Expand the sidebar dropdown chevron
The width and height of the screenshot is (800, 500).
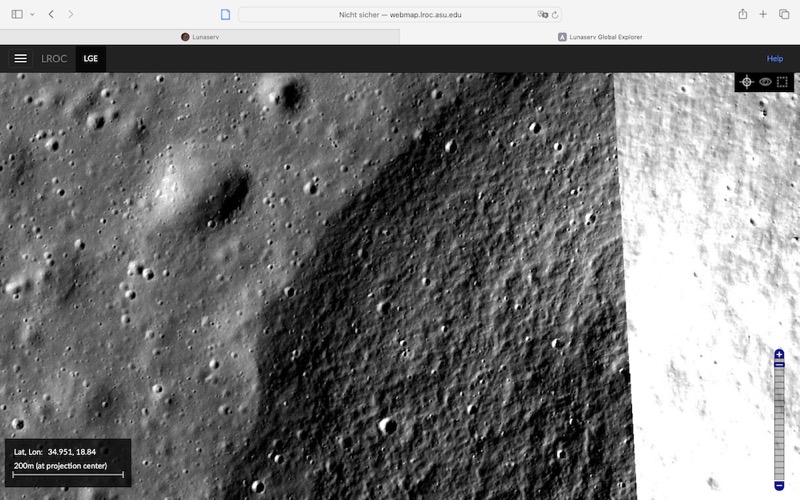pos(32,15)
